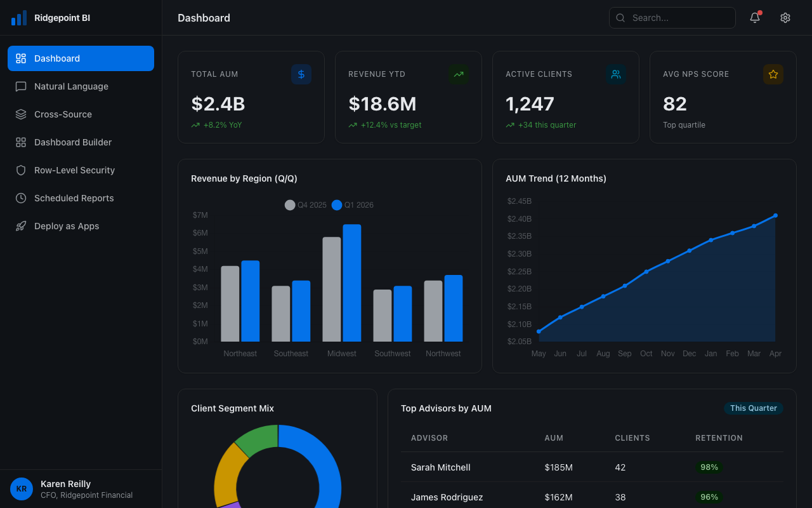Click the dollar icon on Total AUM card
This screenshot has width=812, height=508.
301,74
